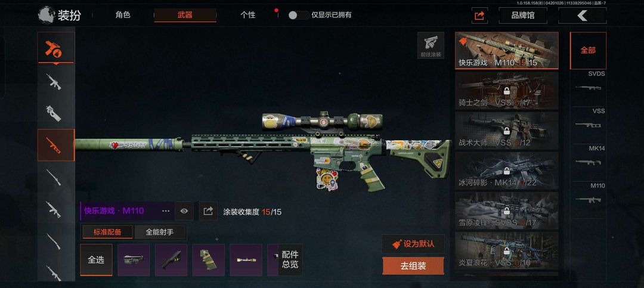Click the 设为默认 button
Viewport: 644px width, 288px height.
coord(413,244)
